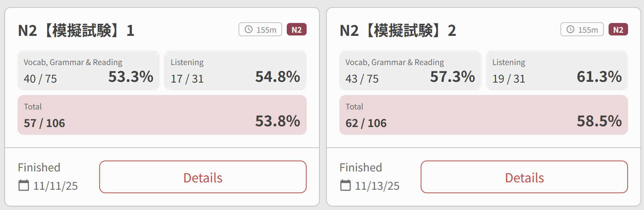The image size is (644, 210).
Task: Click the finished date 11/13/25
Action: click(377, 186)
